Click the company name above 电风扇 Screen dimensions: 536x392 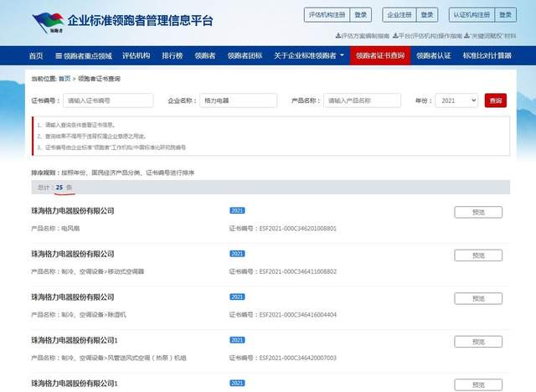click(73, 211)
